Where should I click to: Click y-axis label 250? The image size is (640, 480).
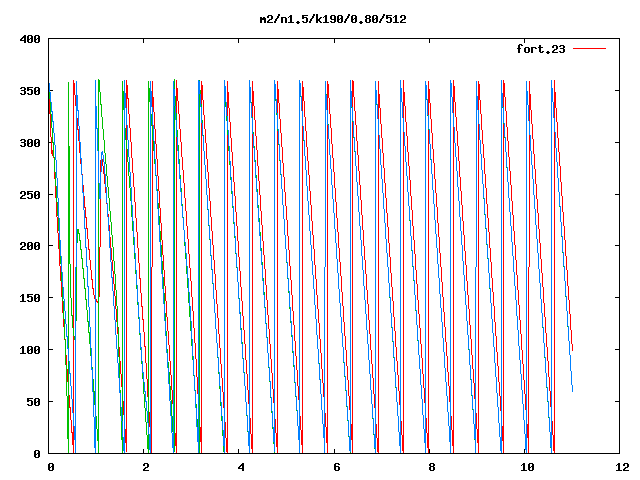point(30,195)
